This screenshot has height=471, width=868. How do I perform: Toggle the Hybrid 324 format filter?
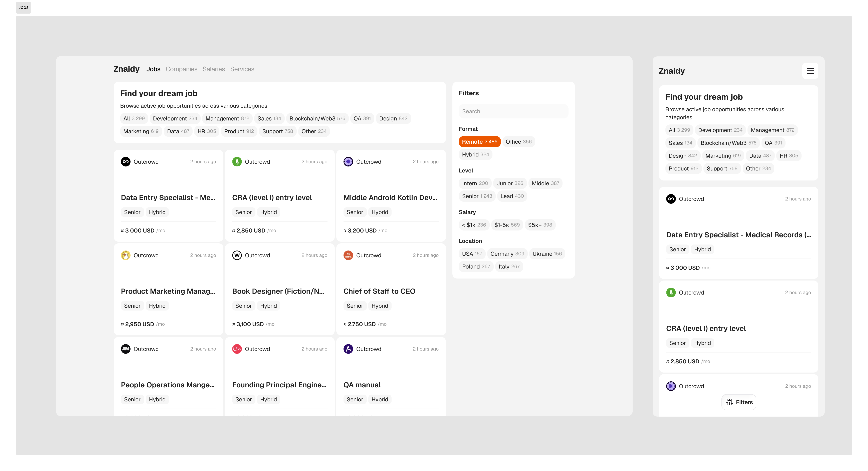(475, 154)
